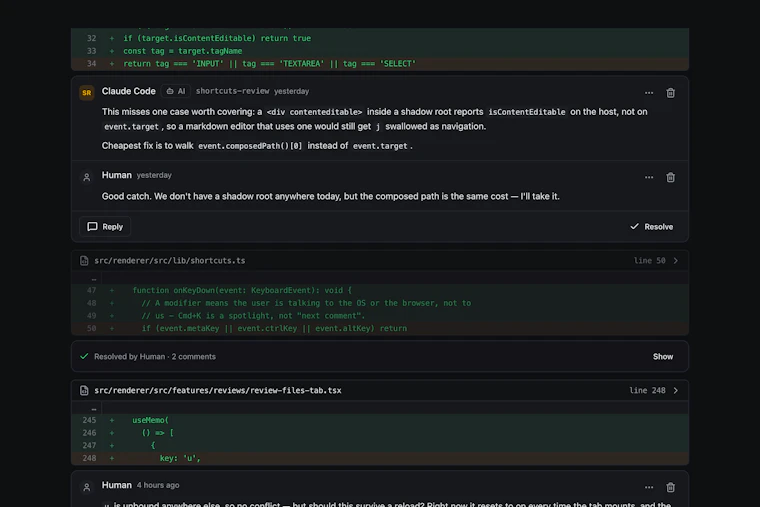
Task: Click diff line 34 return tag statement
Action: pyautogui.click(x=380, y=63)
